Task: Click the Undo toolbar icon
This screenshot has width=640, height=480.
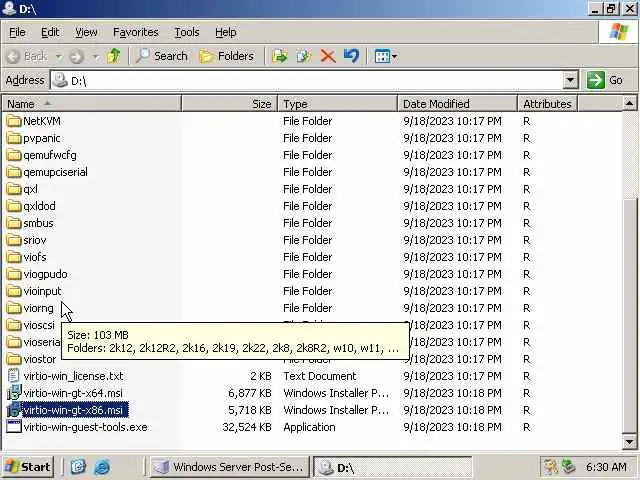Action: tap(351, 56)
